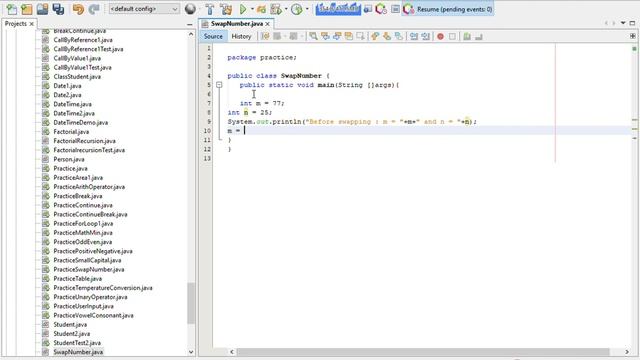Click the red Start Macro Recording icon
Image resolution: width=640 pixels, height=360 pixels.
coord(440,36)
